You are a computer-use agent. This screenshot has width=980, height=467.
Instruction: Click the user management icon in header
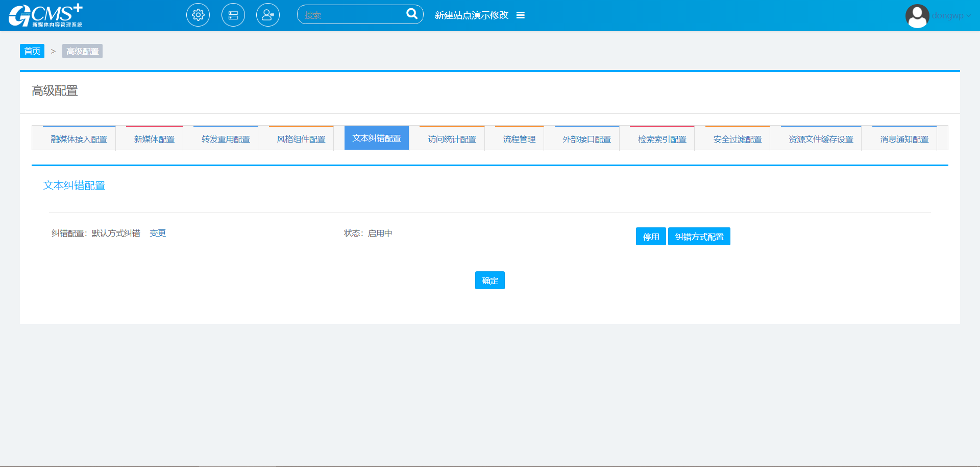pos(268,15)
